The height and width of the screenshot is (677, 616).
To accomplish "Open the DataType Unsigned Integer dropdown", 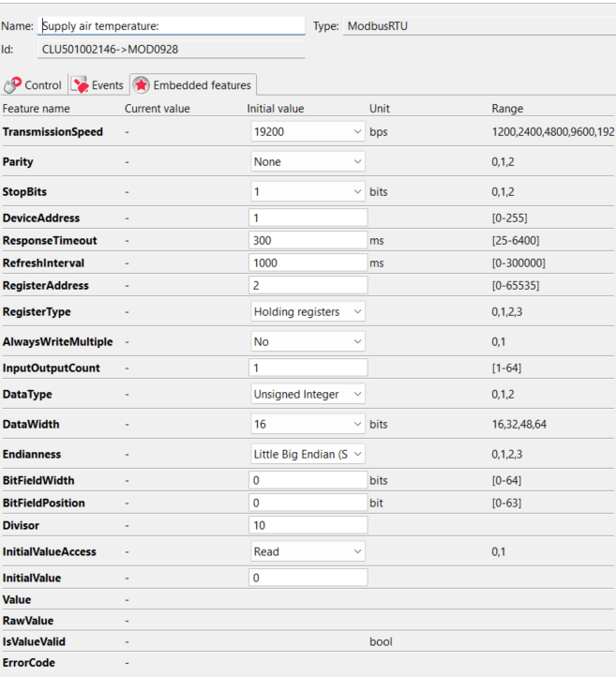I will [308, 394].
